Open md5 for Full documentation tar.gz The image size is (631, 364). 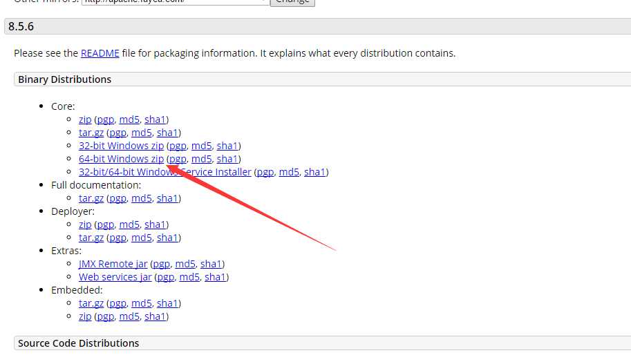coord(142,198)
